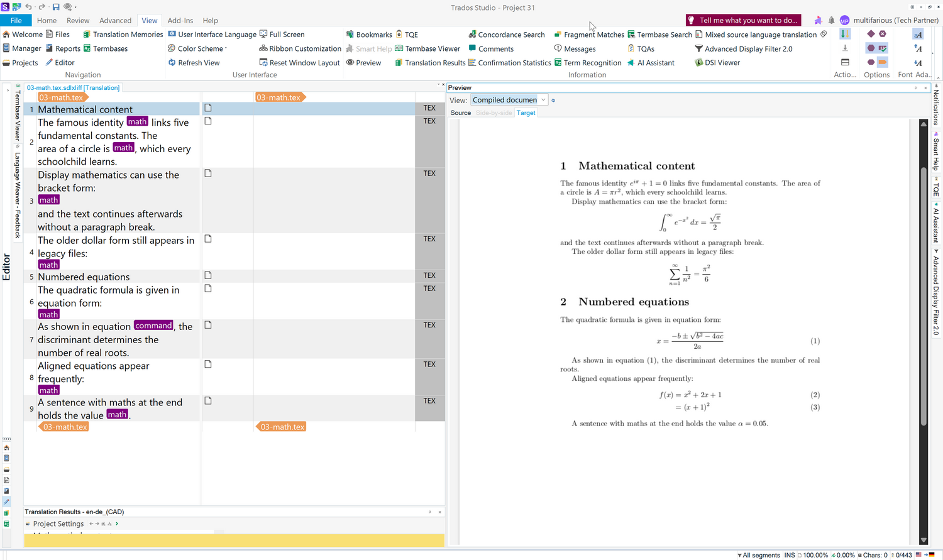Open the Reports view

[x=63, y=48]
